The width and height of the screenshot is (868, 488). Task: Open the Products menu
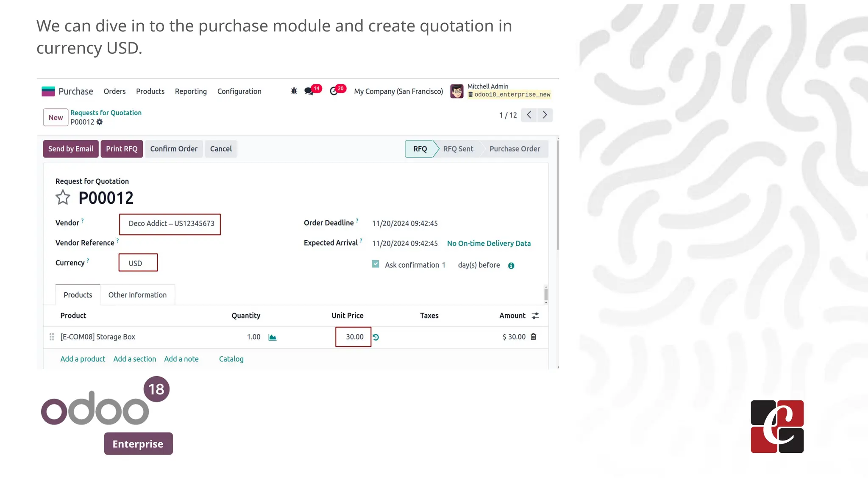pyautogui.click(x=150, y=91)
